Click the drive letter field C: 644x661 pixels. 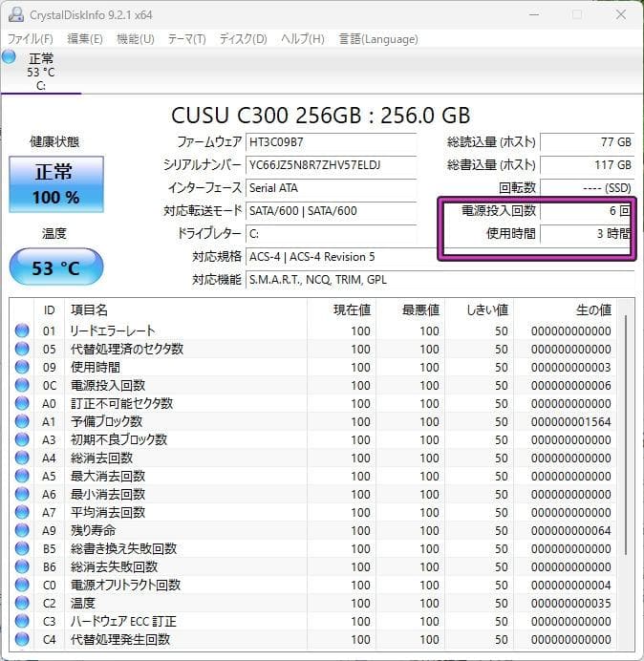[331, 233]
